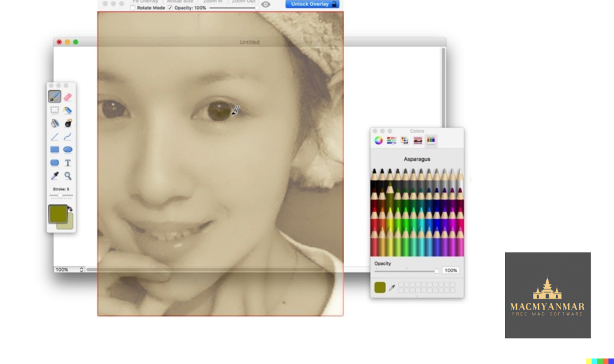
Task: Open the Color Sliders tab in Colors
Action: [x=391, y=140]
